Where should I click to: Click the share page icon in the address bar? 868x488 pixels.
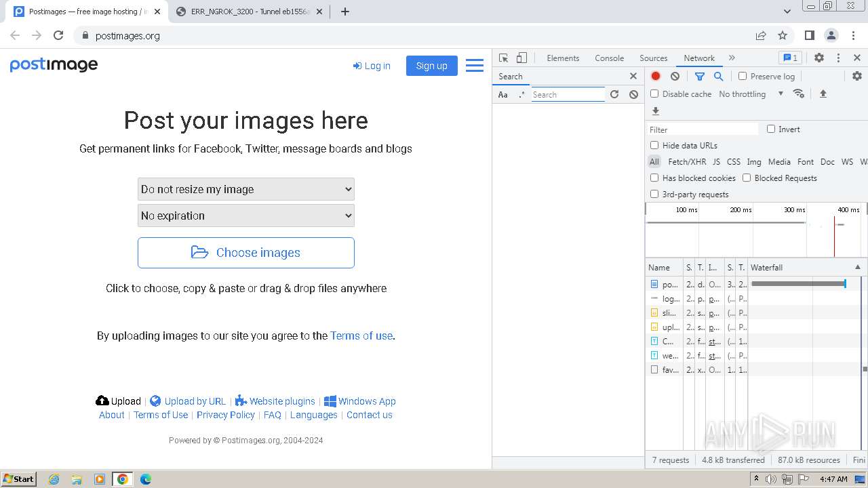761,35
